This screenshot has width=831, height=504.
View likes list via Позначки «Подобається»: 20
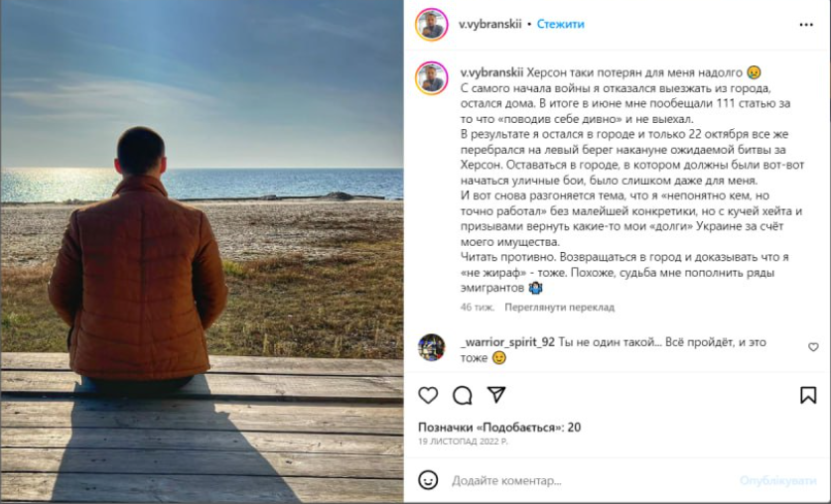pos(499,428)
